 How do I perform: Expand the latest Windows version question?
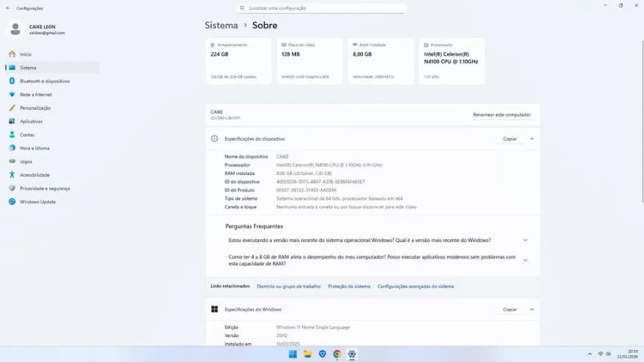pos(525,241)
